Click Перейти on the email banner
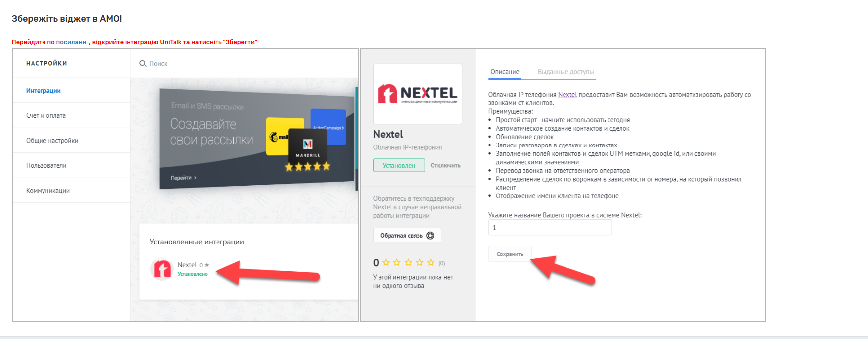This screenshot has height=339, width=868. (183, 178)
